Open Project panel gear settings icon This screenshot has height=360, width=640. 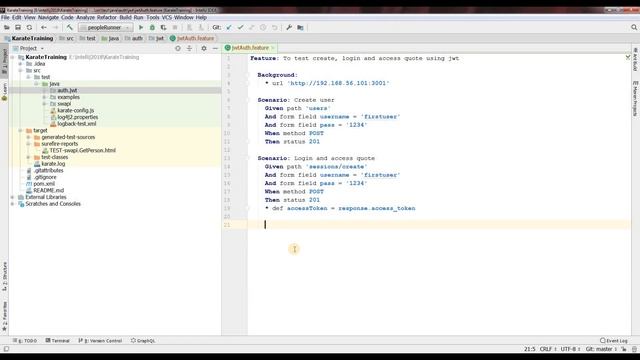click(204, 48)
